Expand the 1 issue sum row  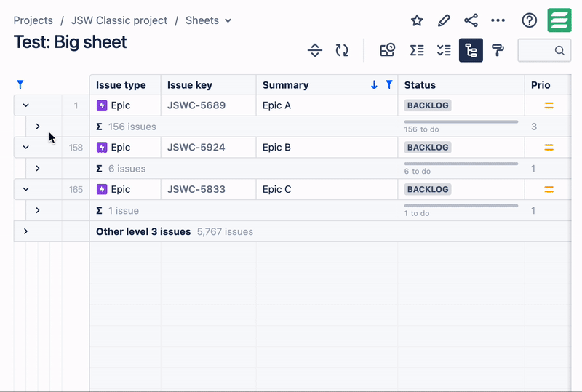38,210
